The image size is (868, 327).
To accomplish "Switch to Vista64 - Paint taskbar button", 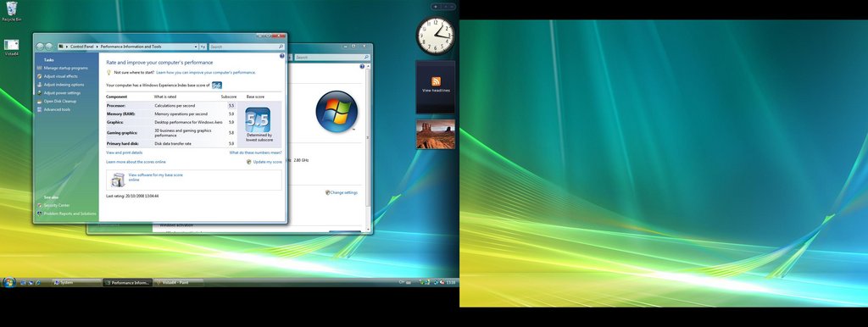I will [x=178, y=283].
